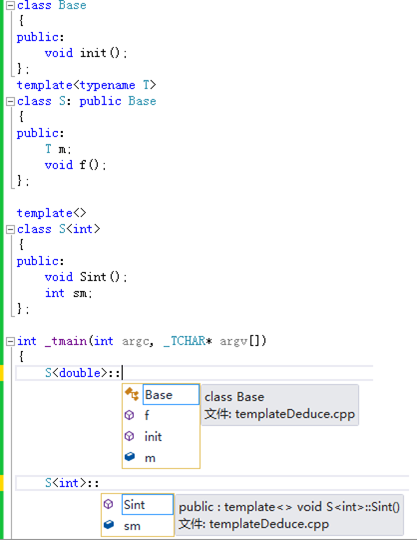Collapse the class Base outlining region
Screen dimensions: 417x540
tap(11, 6)
